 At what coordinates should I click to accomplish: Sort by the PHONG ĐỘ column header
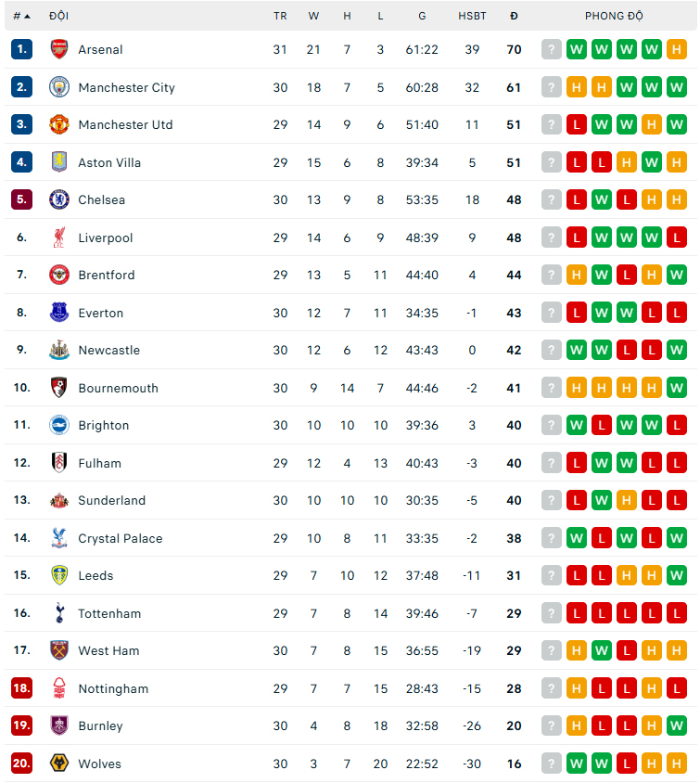click(614, 16)
